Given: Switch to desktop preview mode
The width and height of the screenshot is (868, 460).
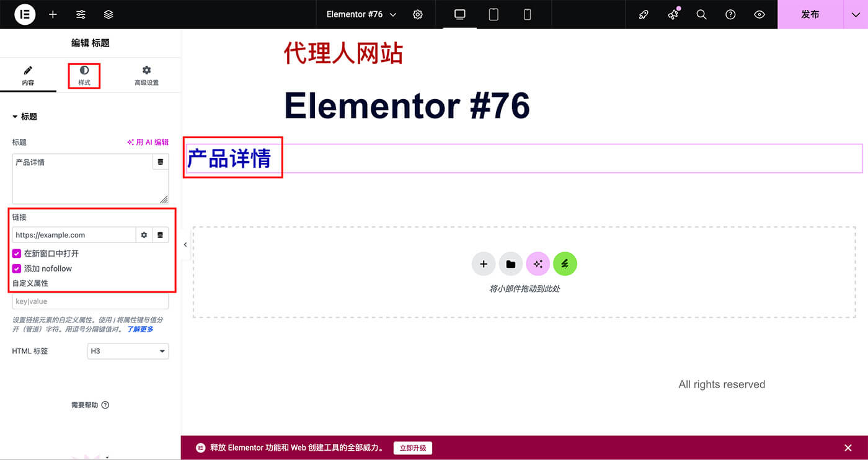Looking at the screenshot, I should click(x=460, y=14).
